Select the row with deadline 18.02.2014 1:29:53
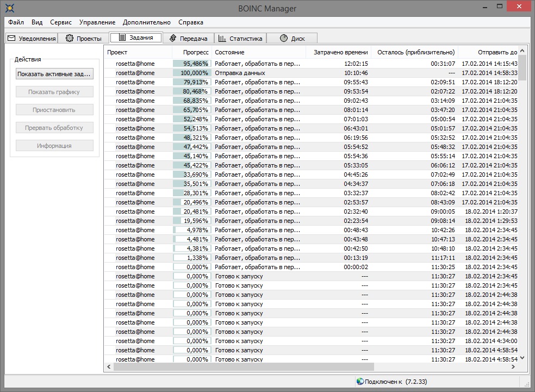This screenshot has height=392, width=535. 311,221
